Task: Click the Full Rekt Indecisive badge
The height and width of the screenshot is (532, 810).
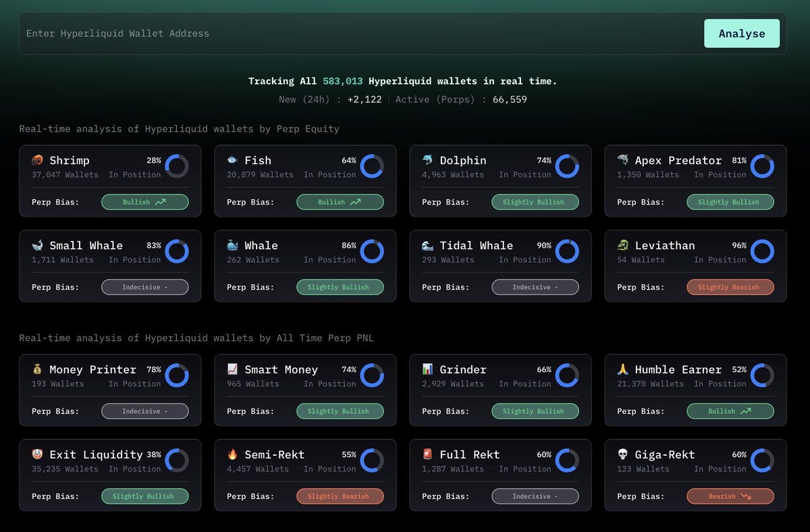Action: pyautogui.click(x=535, y=496)
